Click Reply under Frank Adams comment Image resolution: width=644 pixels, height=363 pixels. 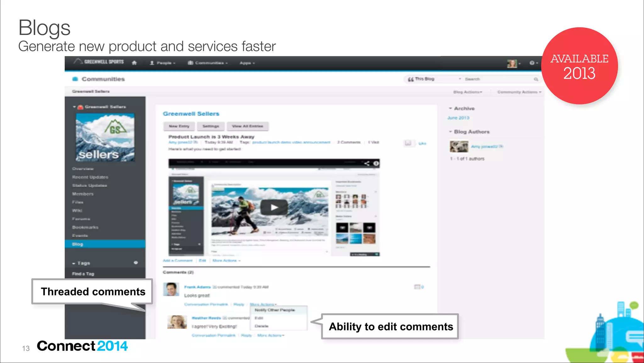[x=239, y=304]
